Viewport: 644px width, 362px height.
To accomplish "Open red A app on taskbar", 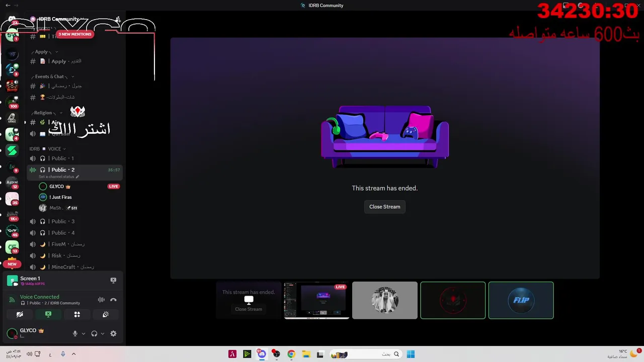I will 232,354.
